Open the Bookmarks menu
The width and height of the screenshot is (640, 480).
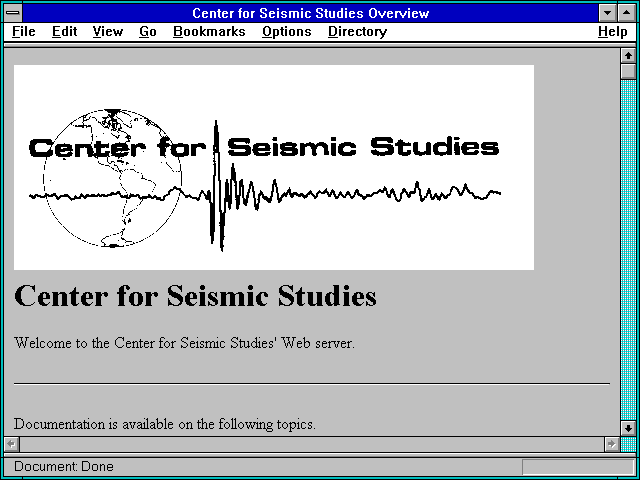pyautogui.click(x=209, y=31)
